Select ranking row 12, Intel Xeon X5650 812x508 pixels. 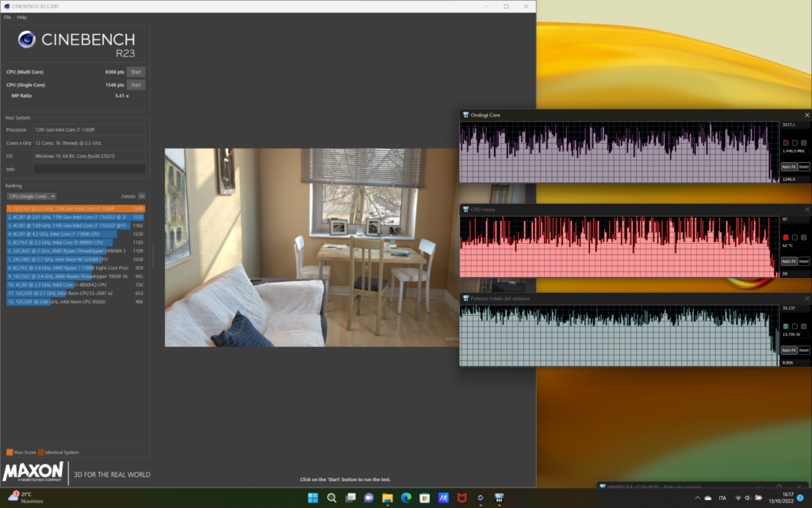pyautogui.click(x=75, y=302)
